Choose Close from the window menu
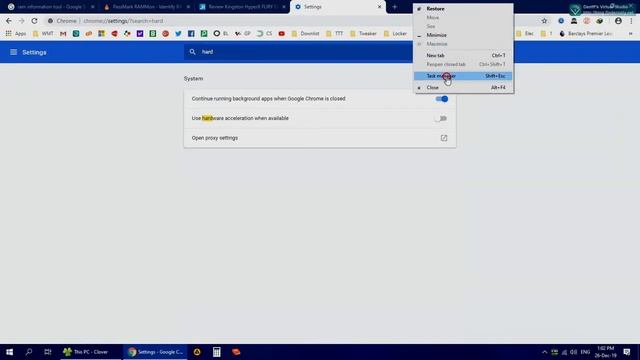The image size is (640, 360). click(x=463, y=87)
